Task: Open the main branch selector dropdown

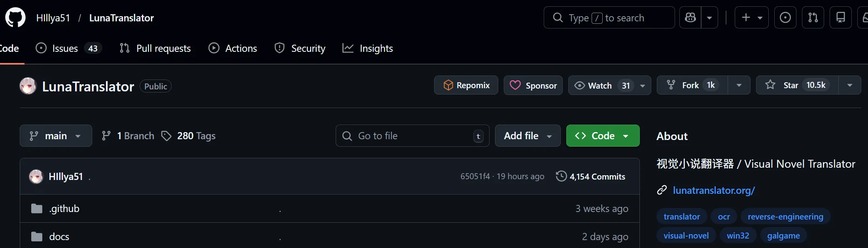Action: click(56, 136)
